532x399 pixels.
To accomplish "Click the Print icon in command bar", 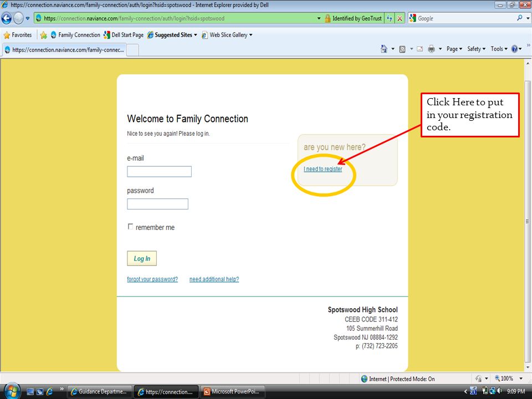I will (431, 49).
